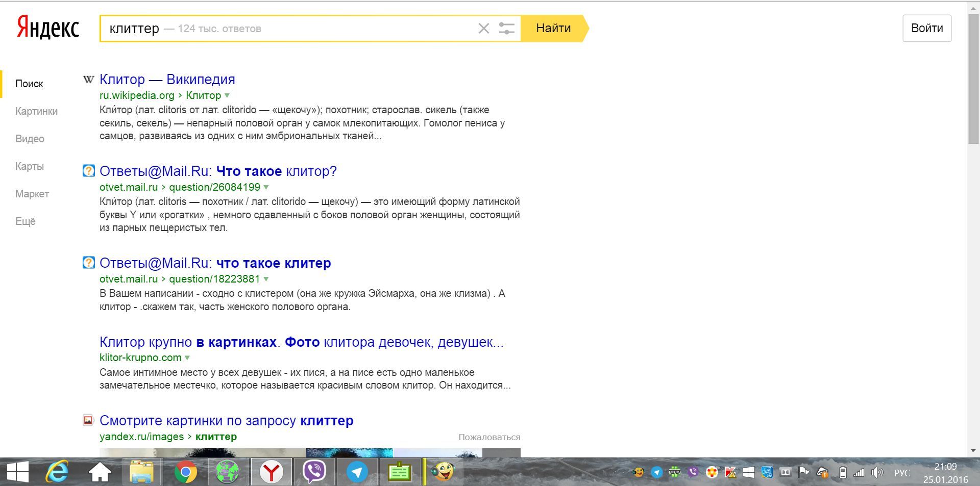
Task: Switch to the Видео search tab
Action: (30, 139)
